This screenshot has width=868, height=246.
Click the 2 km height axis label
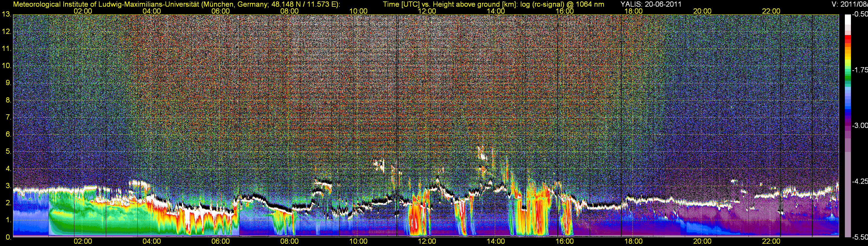click(x=8, y=203)
